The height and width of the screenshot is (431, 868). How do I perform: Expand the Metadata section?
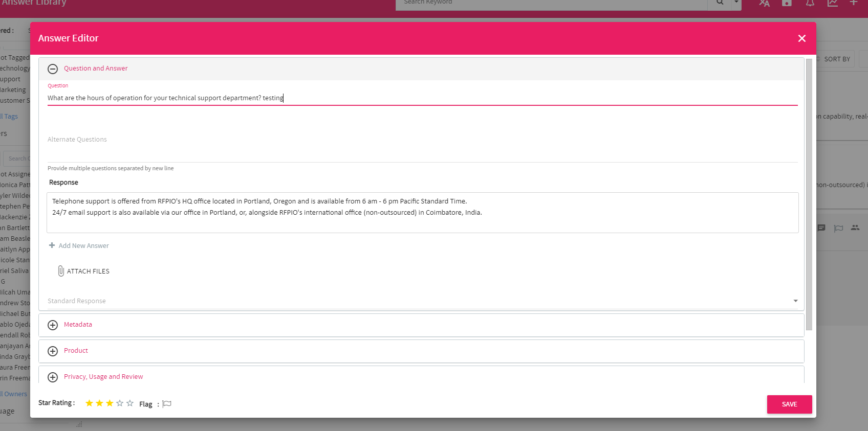click(x=53, y=325)
